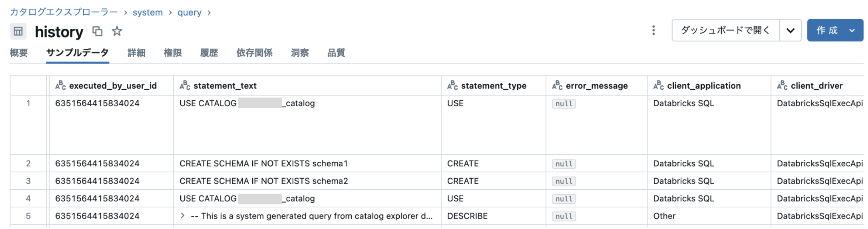Open dropdown arrow next to ダッシュボードで開く
This screenshot has height=229, width=868.
(790, 30)
